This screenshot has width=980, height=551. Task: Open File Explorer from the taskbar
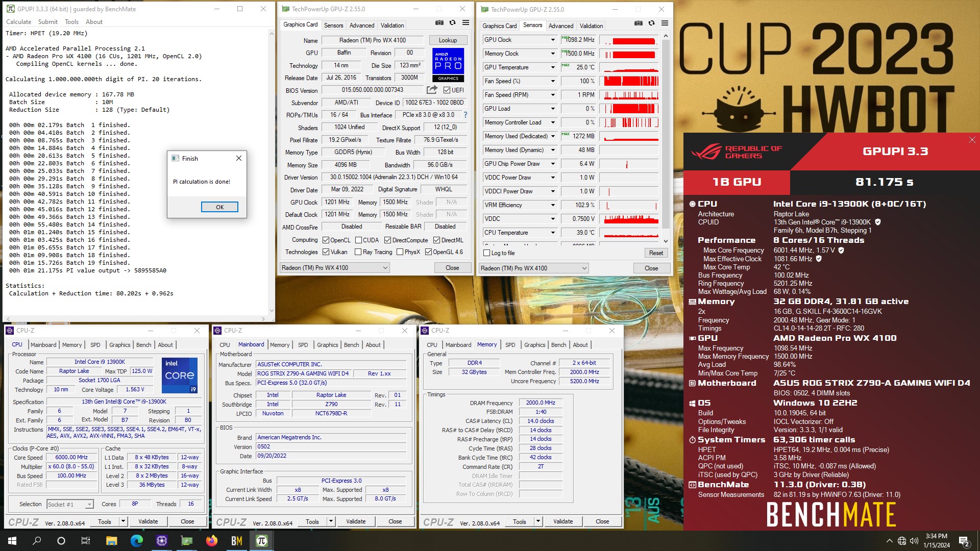click(111, 541)
